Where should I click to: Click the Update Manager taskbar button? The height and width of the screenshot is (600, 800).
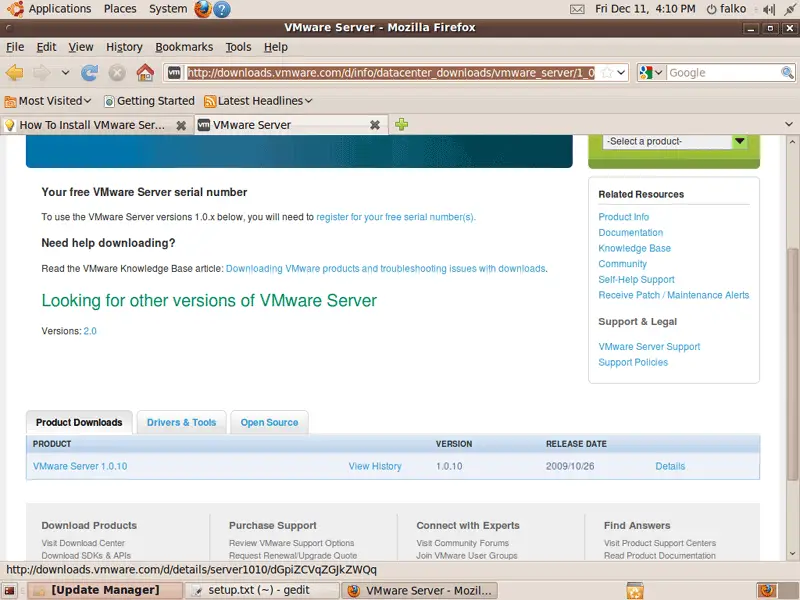point(105,590)
